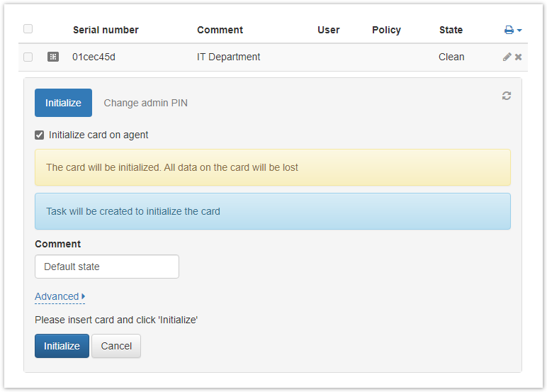Delete card 01cec45d using the X icon
Screen dimensions: 547x392
pyautogui.click(x=518, y=57)
